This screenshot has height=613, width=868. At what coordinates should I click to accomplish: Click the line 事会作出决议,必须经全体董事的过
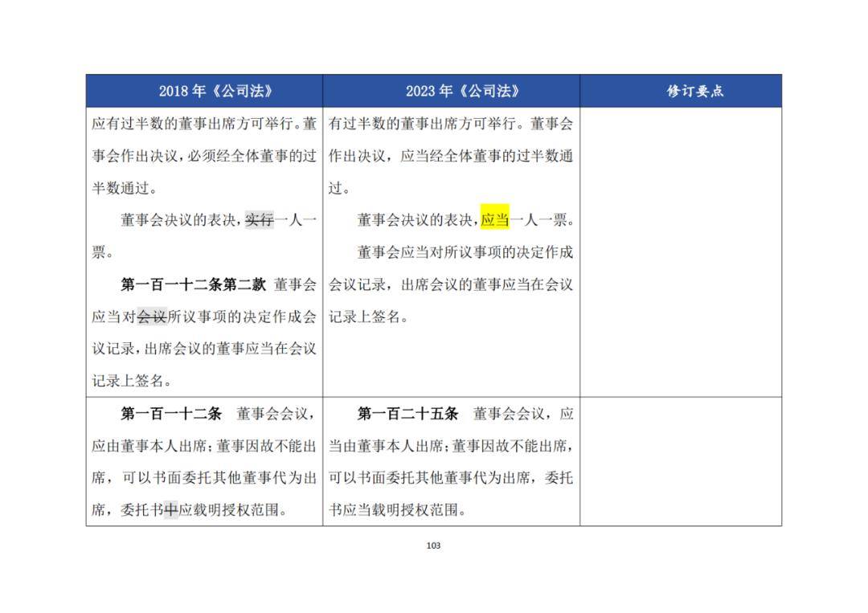pos(204,156)
